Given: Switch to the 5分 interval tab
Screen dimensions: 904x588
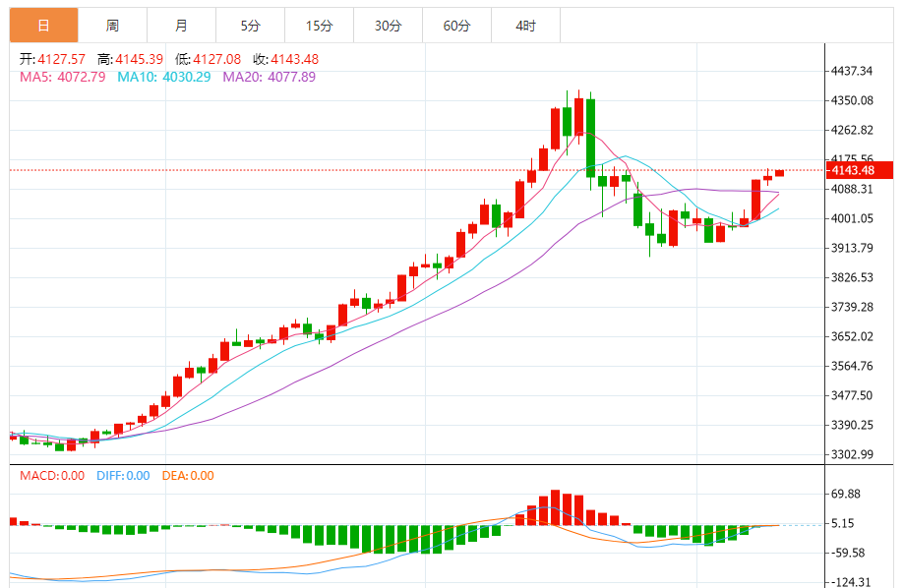Looking at the screenshot, I should pos(250,26).
